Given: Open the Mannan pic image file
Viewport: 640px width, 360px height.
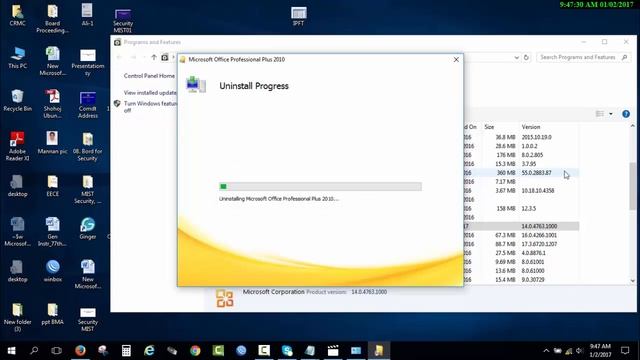Looking at the screenshot, I should pos(52,143).
